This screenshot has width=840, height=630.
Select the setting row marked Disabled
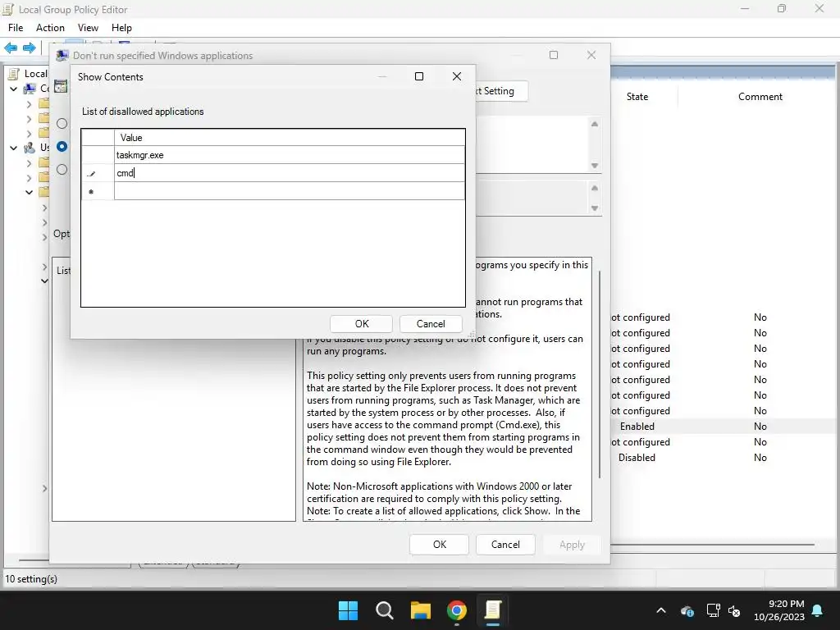pyautogui.click(x=724, y=458)
